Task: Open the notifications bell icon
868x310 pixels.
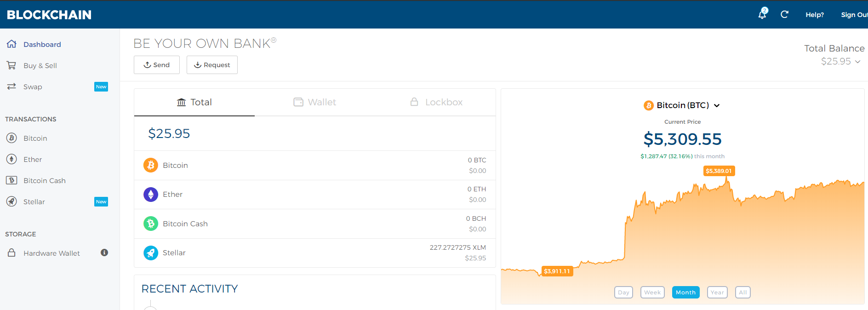Action: [762, 14]
